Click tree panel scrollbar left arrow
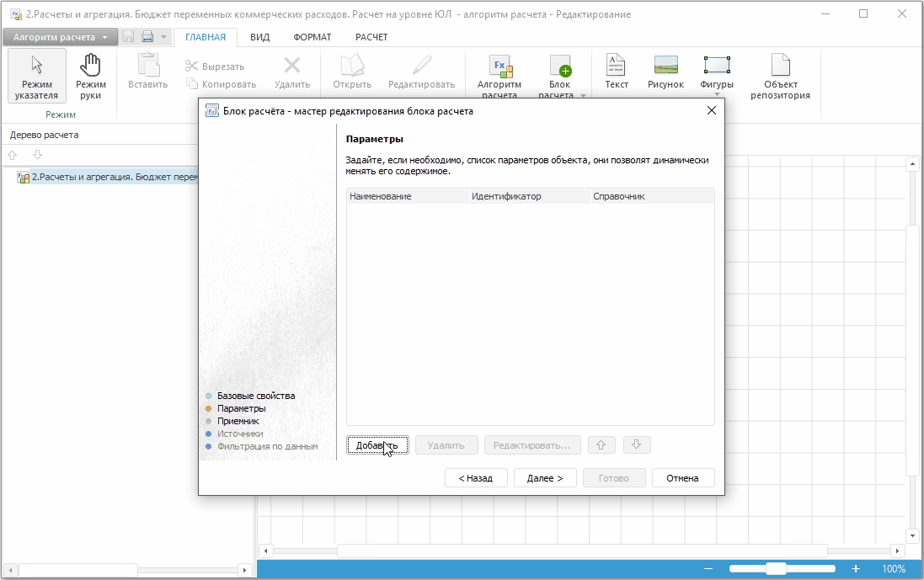This screenshot has height=580, width=924. (x=11, y=570)
